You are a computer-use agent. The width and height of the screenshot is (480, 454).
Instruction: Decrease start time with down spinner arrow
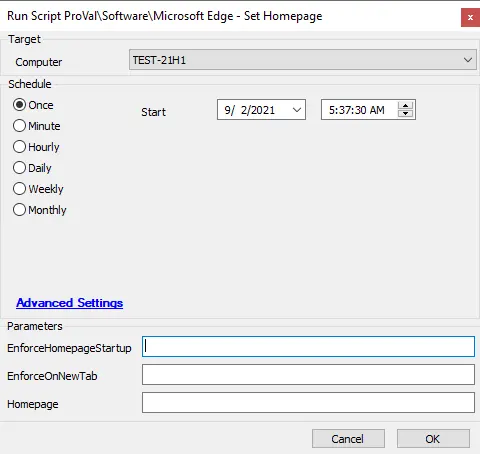[405, 113]
